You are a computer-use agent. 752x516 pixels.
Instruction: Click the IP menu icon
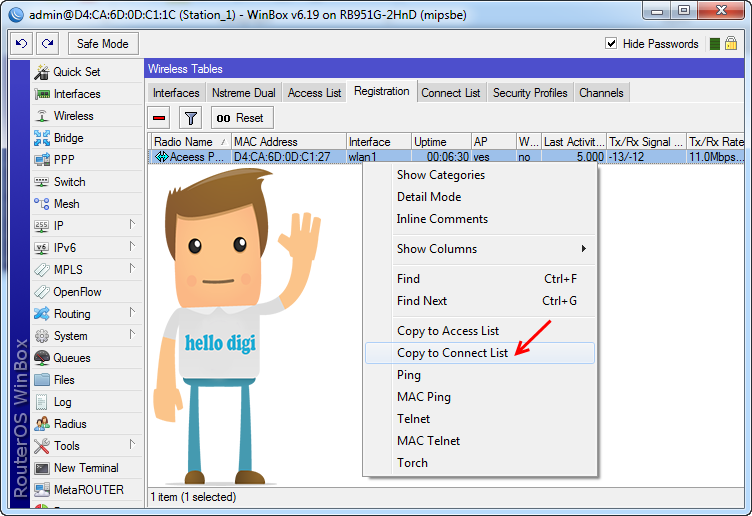42,226
